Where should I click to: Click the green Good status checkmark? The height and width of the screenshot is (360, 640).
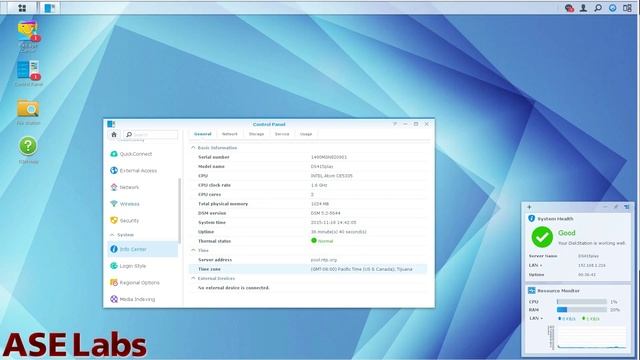coord(542,237)
